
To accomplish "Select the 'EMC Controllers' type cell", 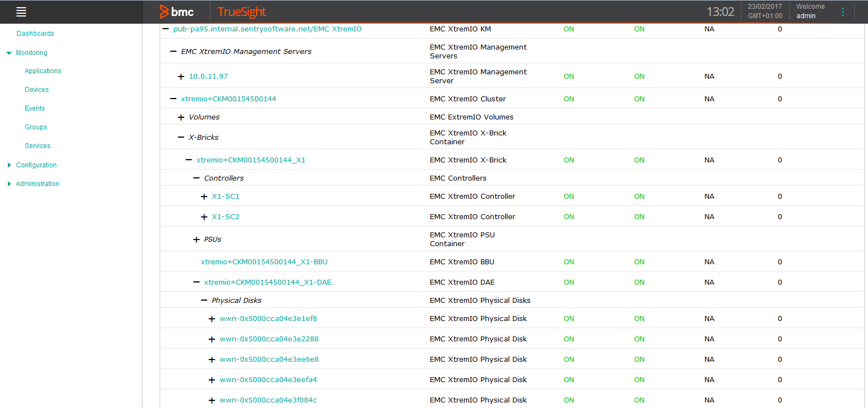I will point(458,178).
